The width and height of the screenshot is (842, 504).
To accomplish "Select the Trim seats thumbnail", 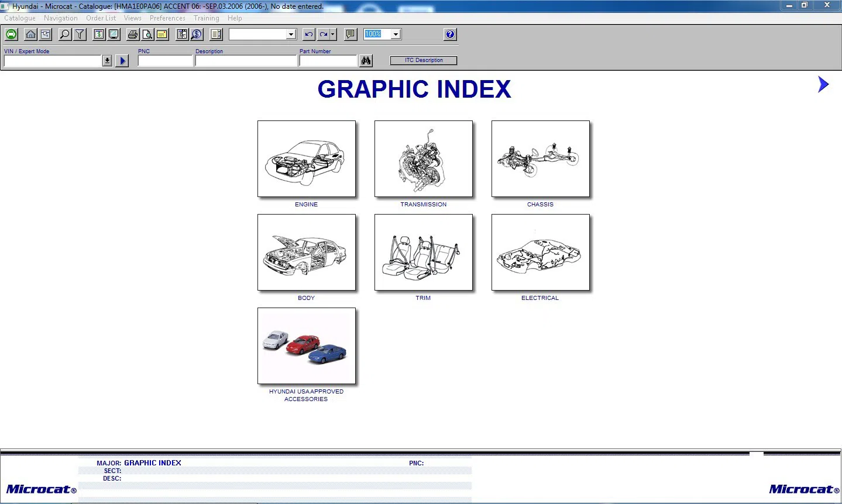I will click(424, 253).
